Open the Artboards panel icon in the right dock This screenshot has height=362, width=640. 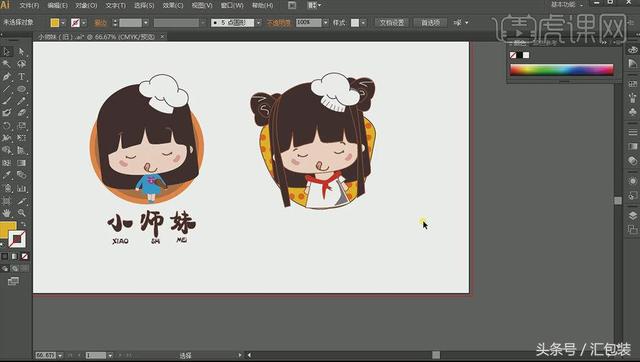[x=632, y=230]
